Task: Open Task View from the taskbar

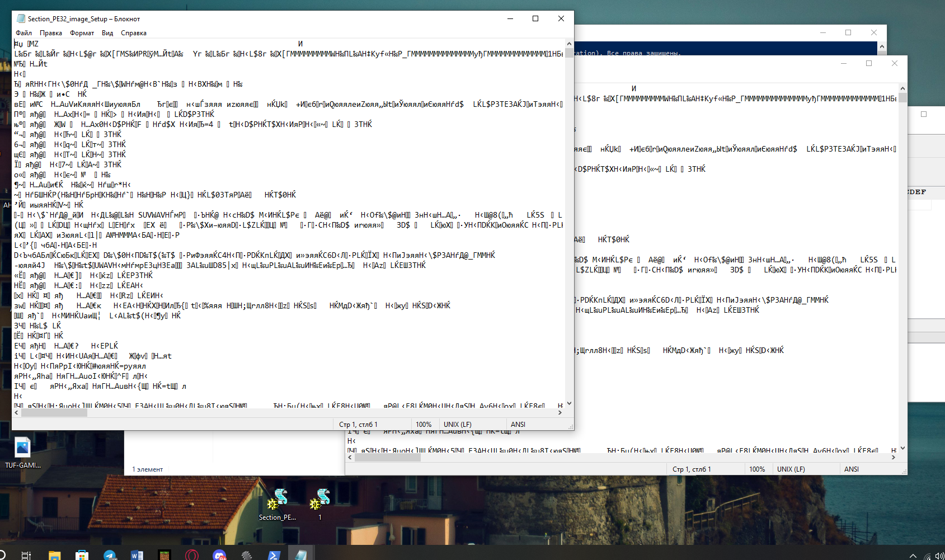Action: click(26, 555)
